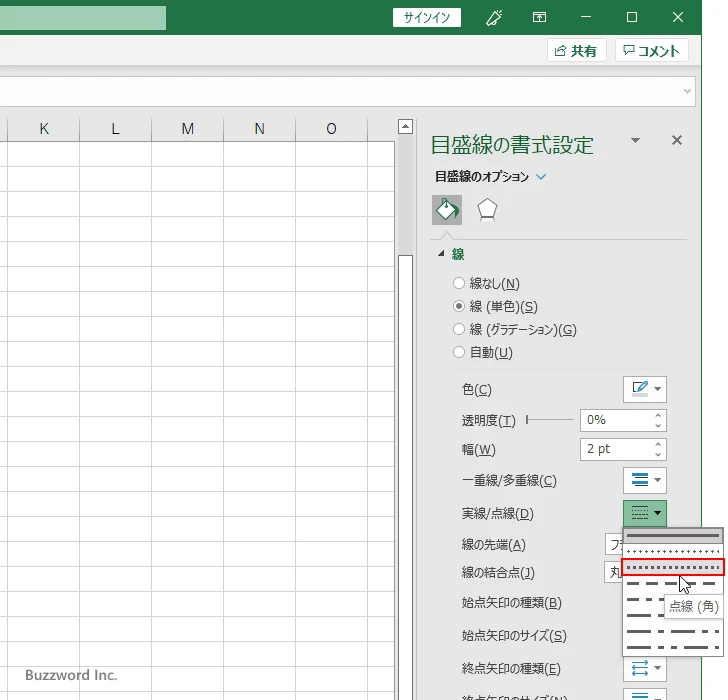The height and width of the screenshot is (700, 728).
Task: Click the ribbon display options icon
Action: coord(539,18)
